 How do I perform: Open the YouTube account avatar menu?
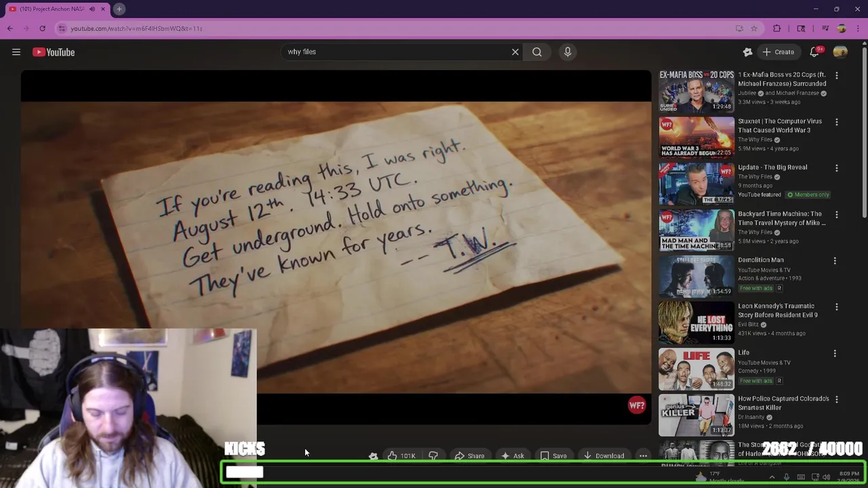pyautogui.click(x=840, y=52)
